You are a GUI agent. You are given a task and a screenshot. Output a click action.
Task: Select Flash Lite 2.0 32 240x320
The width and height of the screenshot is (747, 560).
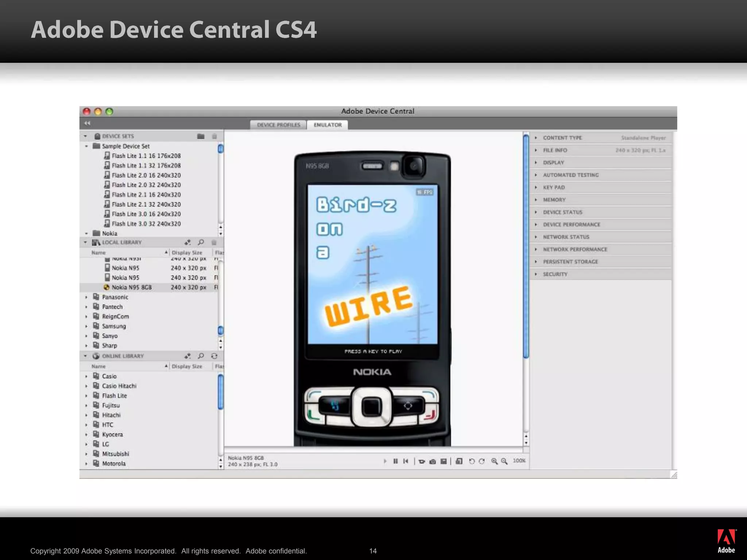click(x=146, y=185)
